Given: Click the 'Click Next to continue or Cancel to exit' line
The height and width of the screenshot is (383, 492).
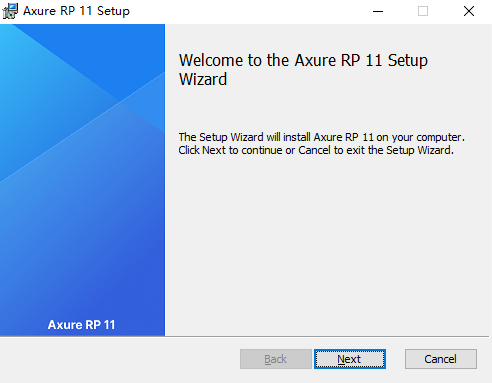Looking at the screenshot, I should click(x=316, y=150).
